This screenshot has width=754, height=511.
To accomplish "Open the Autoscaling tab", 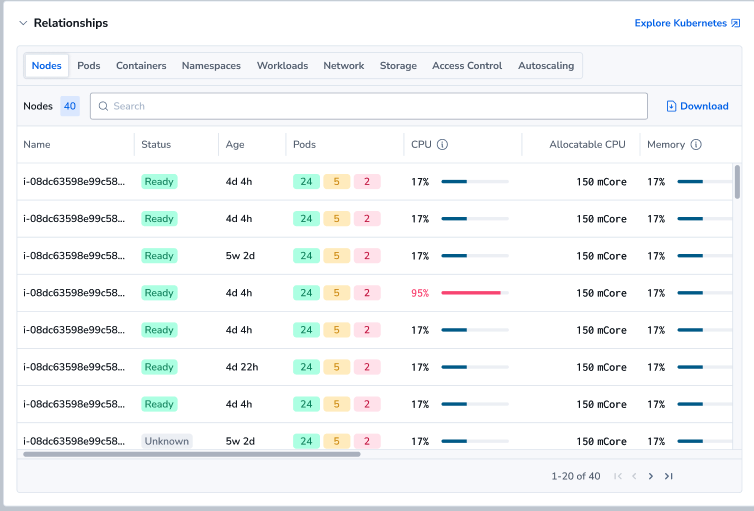I will [x=546, y=65].
